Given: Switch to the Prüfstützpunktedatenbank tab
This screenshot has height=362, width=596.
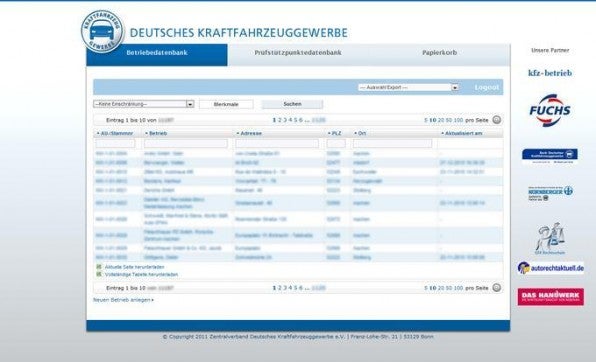Looking at the screenshot, I should [298, 53].
